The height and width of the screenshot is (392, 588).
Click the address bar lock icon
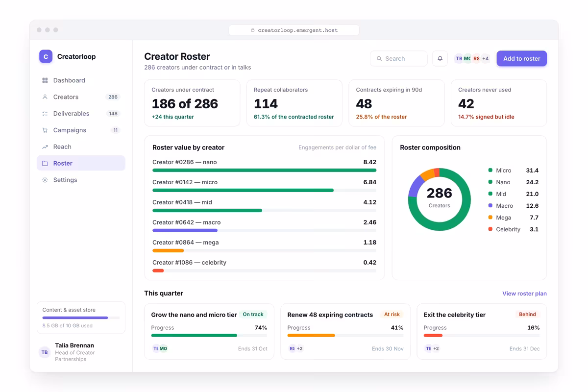point(253,30)
